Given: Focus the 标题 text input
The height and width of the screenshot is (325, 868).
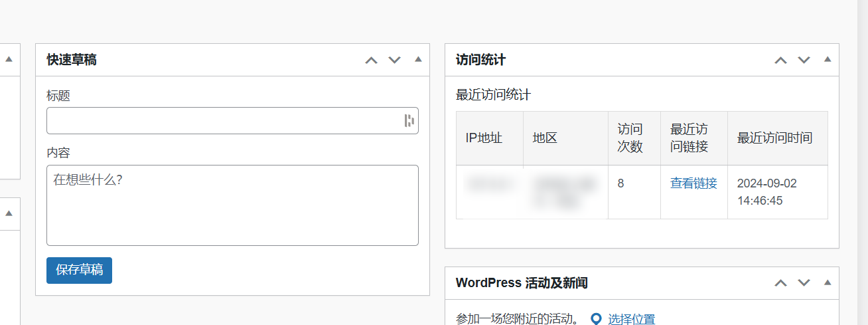Looking at the screenshot, I should click(x=222, y=120).
